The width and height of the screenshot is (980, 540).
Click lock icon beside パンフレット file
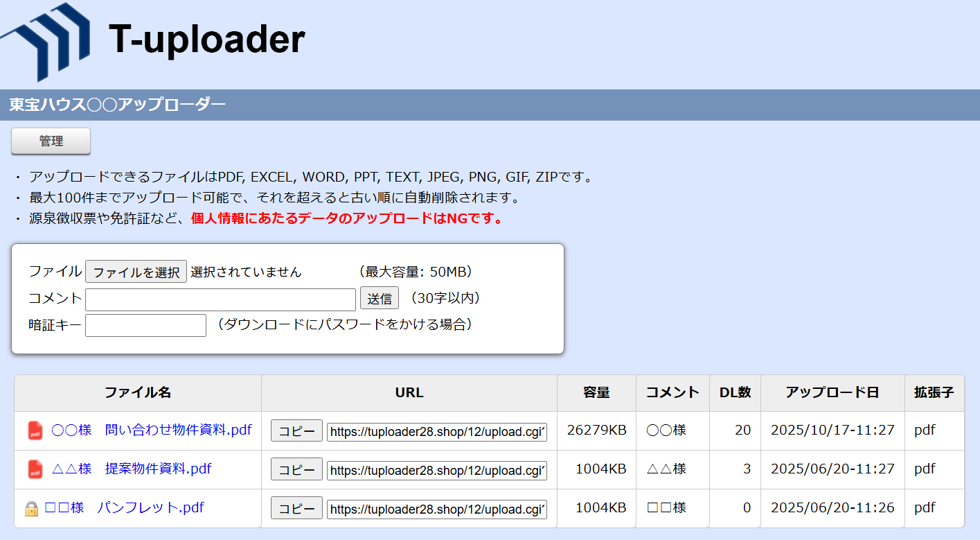pyautogui.click(x=31, y=508)
